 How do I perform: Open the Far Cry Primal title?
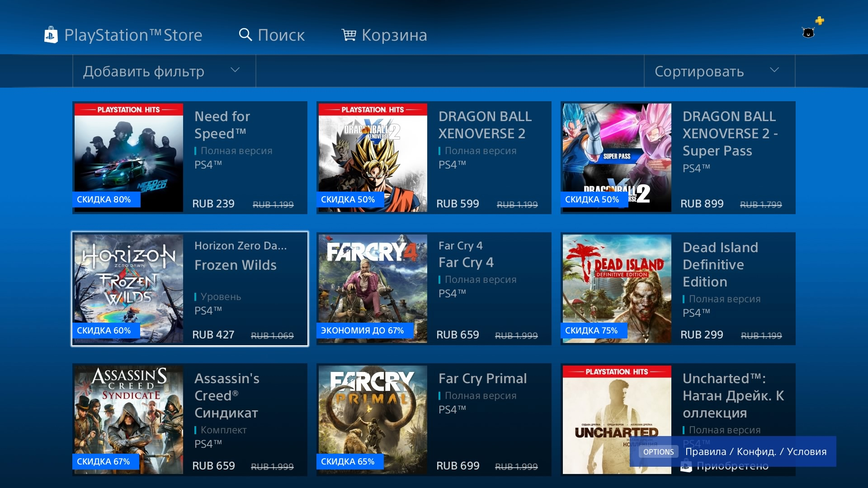(x=482, y=379)
